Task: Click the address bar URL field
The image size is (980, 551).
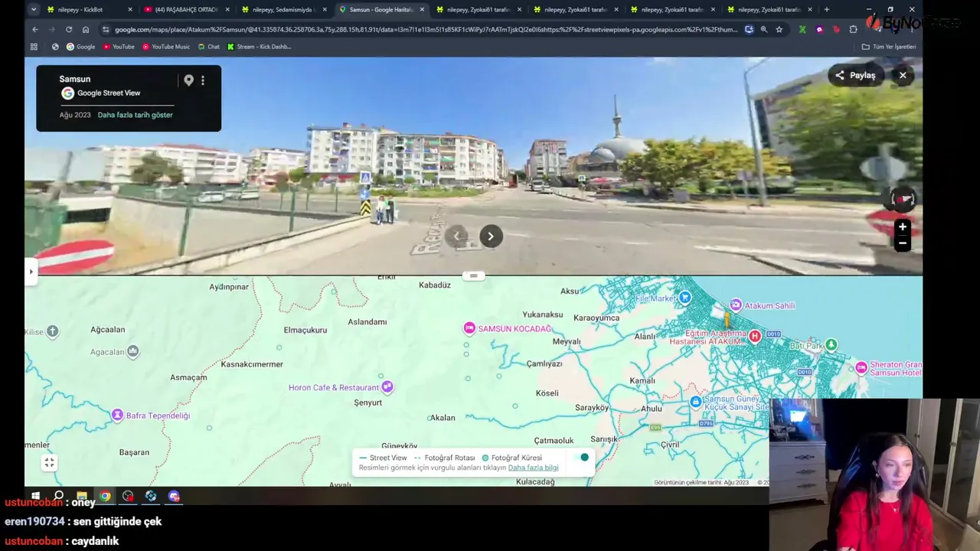Action: point(426,30)
